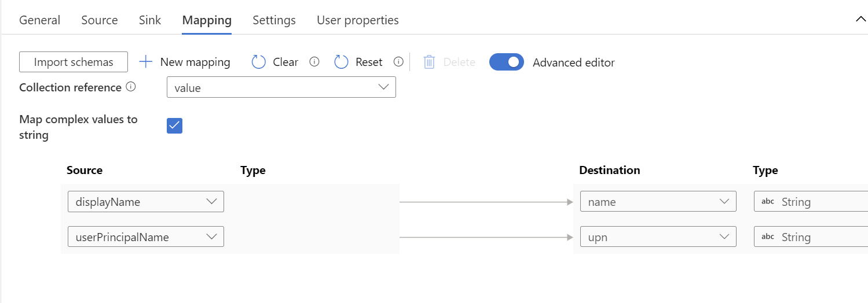Click the Delete trash can icon

point(429,62)
